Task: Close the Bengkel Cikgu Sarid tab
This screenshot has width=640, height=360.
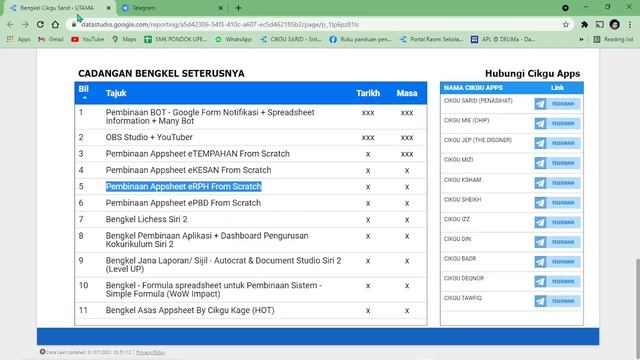Action: pos(109,8)
